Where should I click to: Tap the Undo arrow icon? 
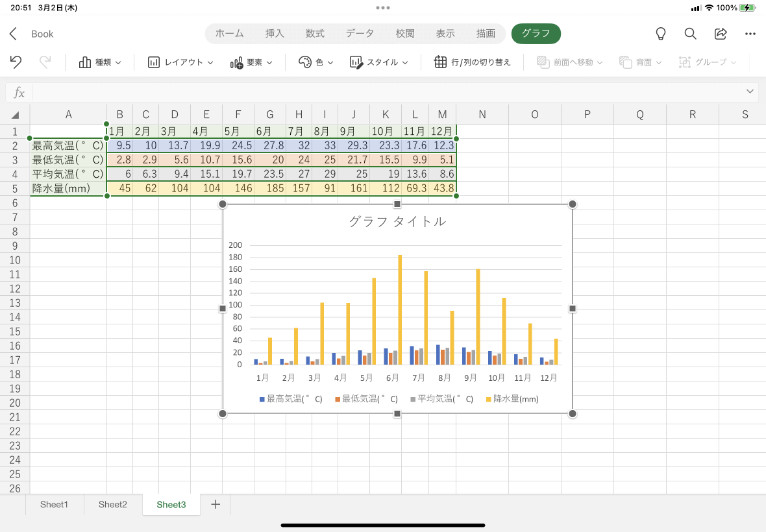16,62
